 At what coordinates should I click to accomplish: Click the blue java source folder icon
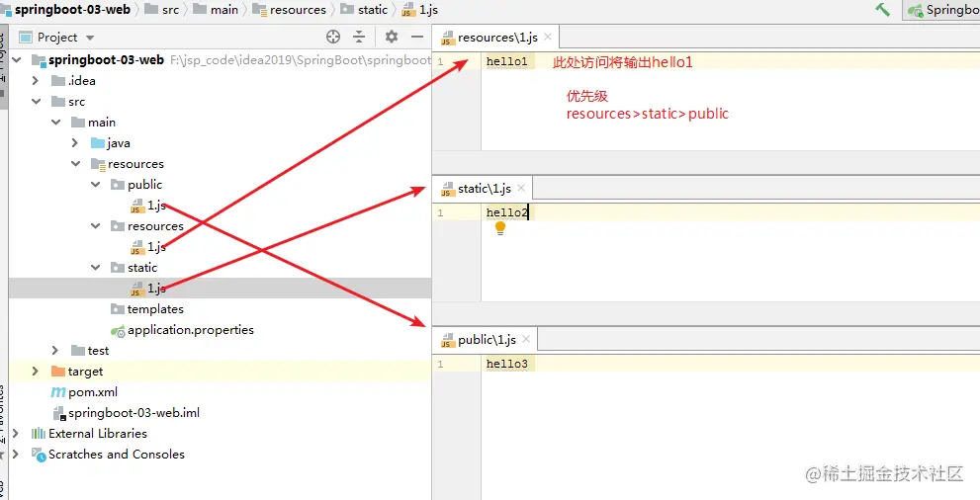pos(98,143)
